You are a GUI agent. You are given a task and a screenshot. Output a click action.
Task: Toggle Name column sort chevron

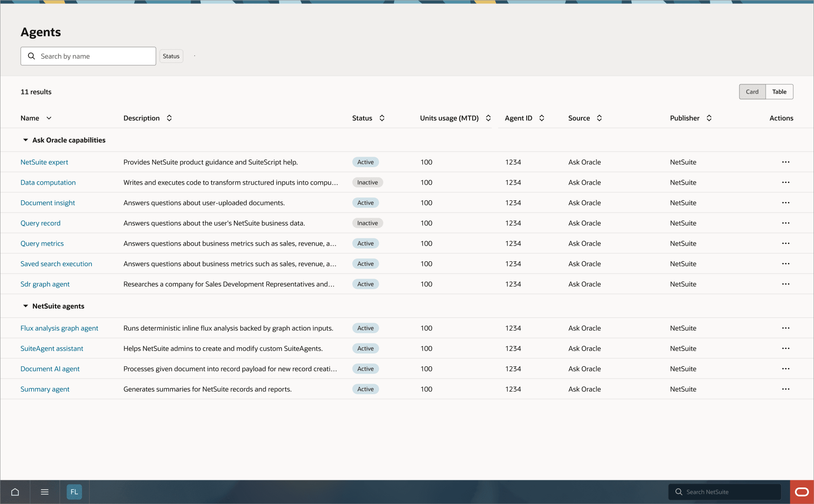[x=49, y=118]
